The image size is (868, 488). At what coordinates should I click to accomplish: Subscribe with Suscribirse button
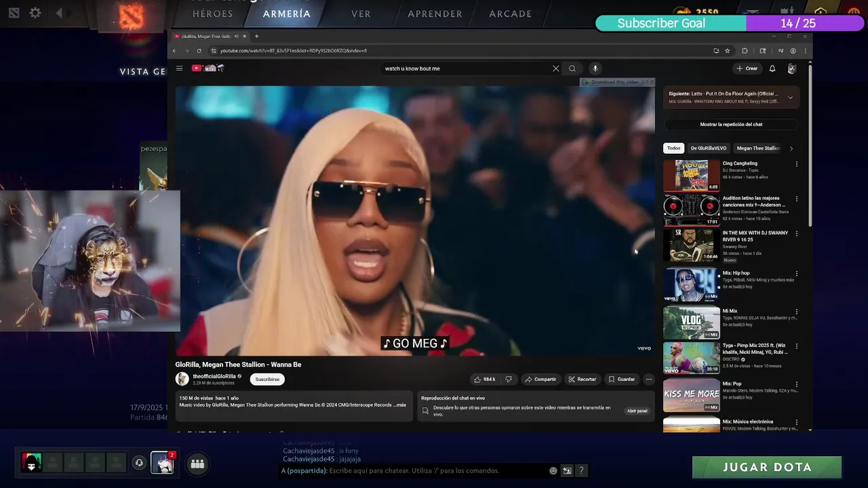pos(267,380)
